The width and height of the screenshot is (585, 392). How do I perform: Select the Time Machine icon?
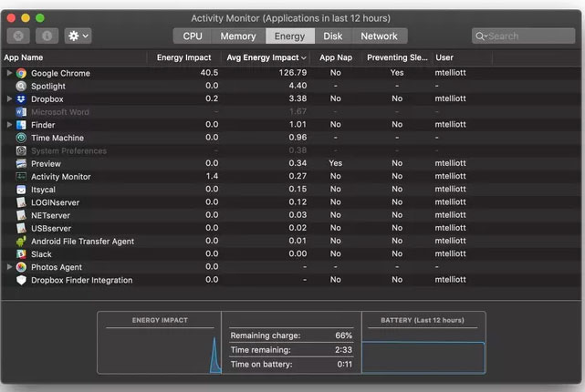pos(21,138)
